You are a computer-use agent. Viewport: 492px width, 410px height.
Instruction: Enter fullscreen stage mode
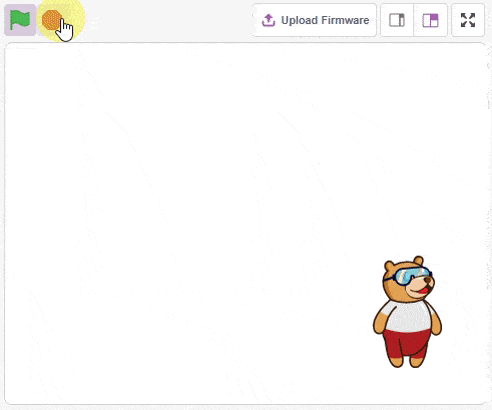coord(468,20)
